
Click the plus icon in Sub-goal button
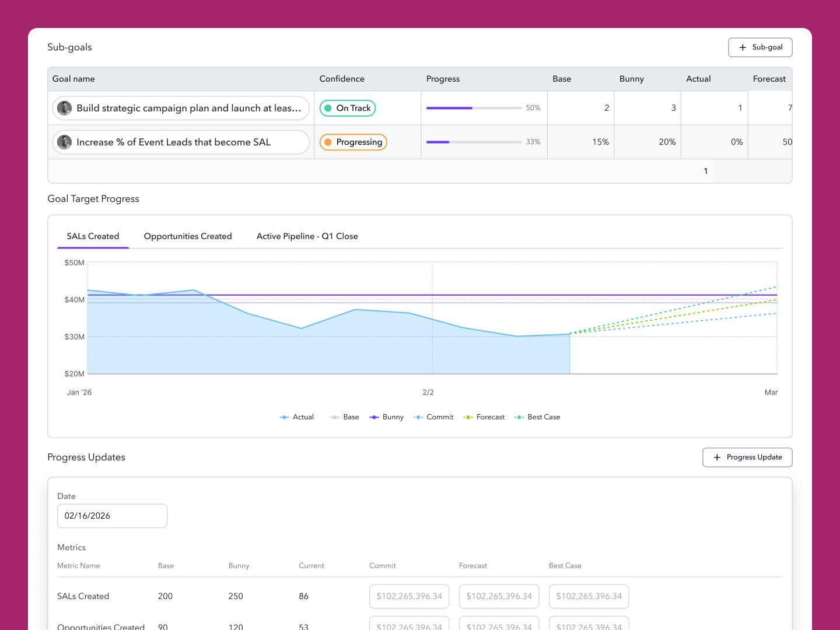pyautogui.click(x=743, y=47)
